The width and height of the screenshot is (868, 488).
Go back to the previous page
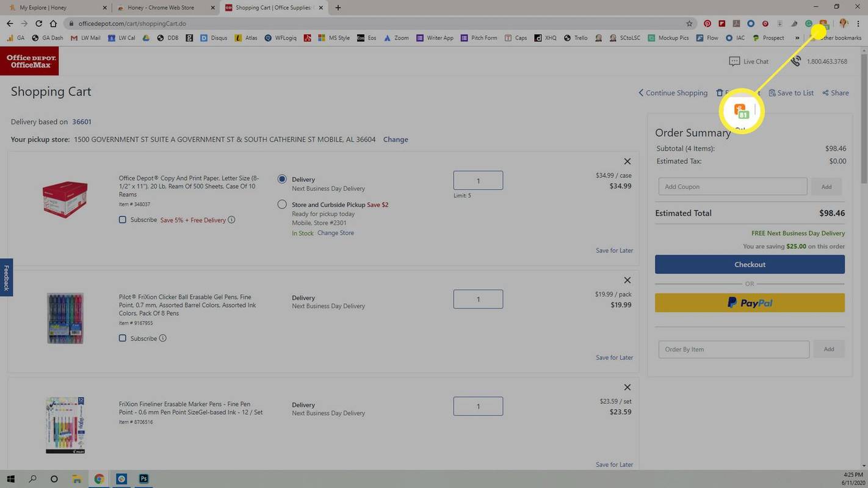[x=10, y=24]
